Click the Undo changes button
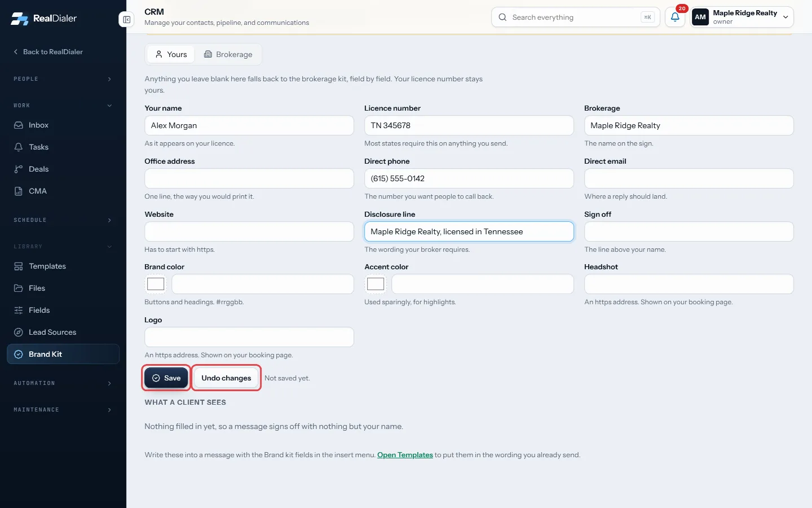812x508 pixels. (226, 378)
